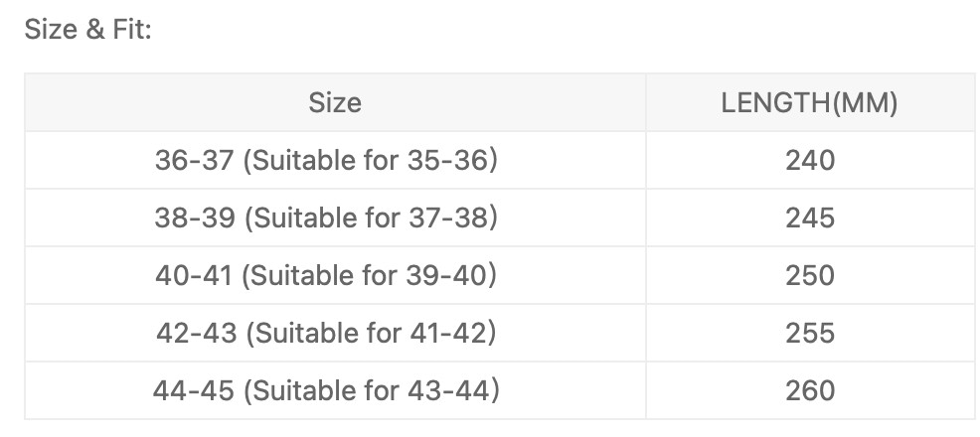Click the "Suitable for 43-44" note
Image resolution: width=980 pixels, height=437 pixels.
tap(370, 390)
